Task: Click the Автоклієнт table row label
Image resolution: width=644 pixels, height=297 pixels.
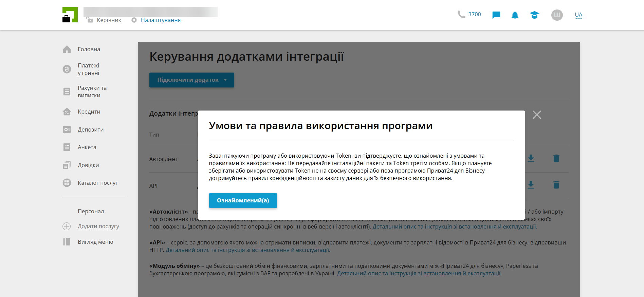Action: [164, 159]
